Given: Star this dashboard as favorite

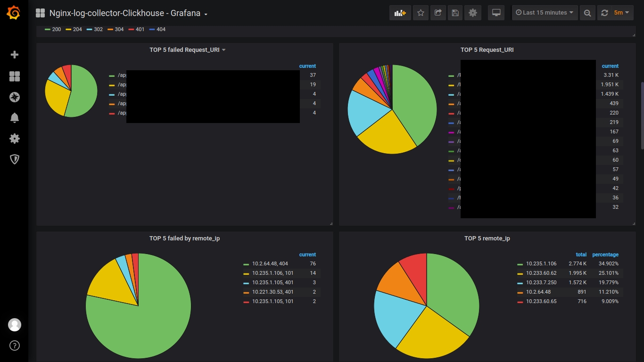Looking at the screenshot, I should 421,13.
